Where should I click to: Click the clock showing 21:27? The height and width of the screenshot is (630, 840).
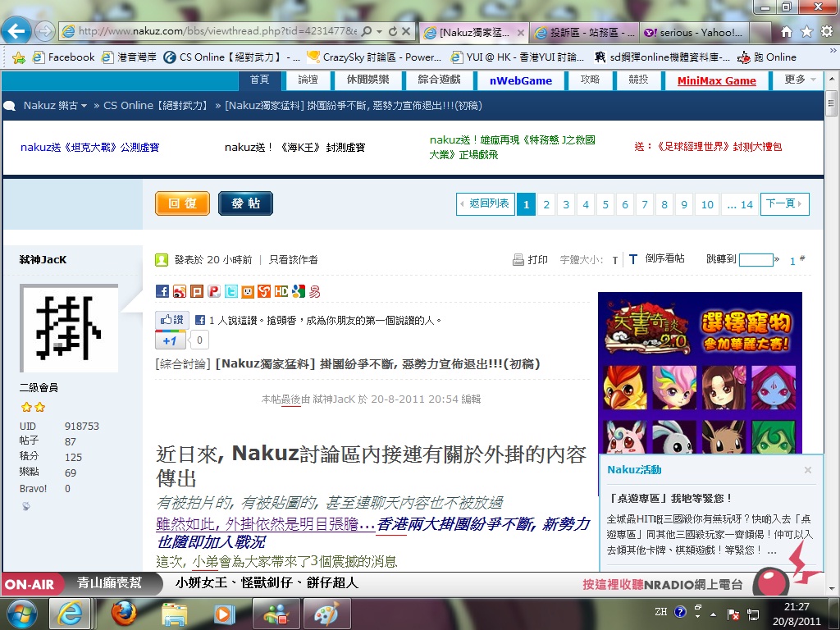tap(797, 607)
